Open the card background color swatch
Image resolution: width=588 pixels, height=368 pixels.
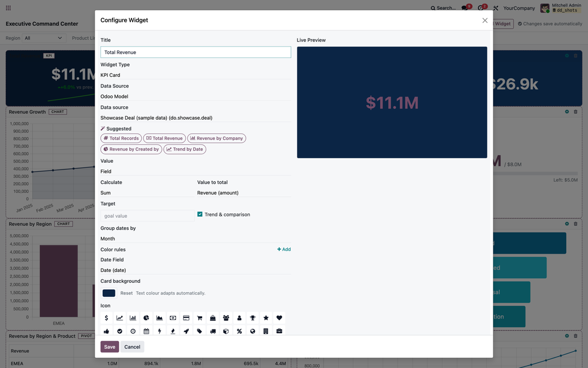tap(109, 293)
